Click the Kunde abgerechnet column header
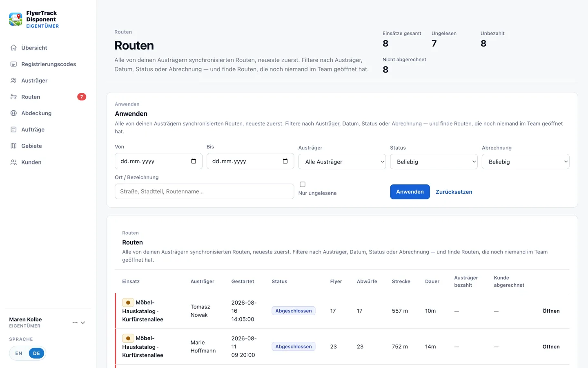The width and height of the screenshot is (588, 368). pyautogui.click(x=509, y=281)
